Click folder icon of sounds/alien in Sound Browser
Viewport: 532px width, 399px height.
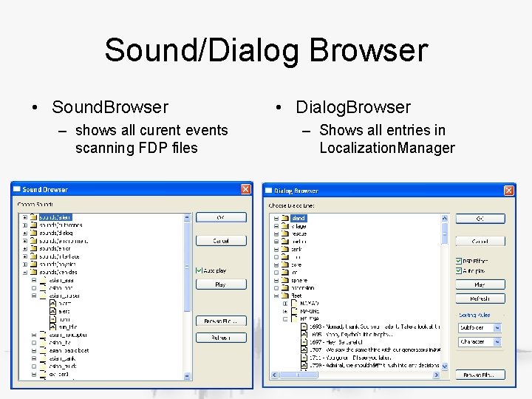[33, 217]
